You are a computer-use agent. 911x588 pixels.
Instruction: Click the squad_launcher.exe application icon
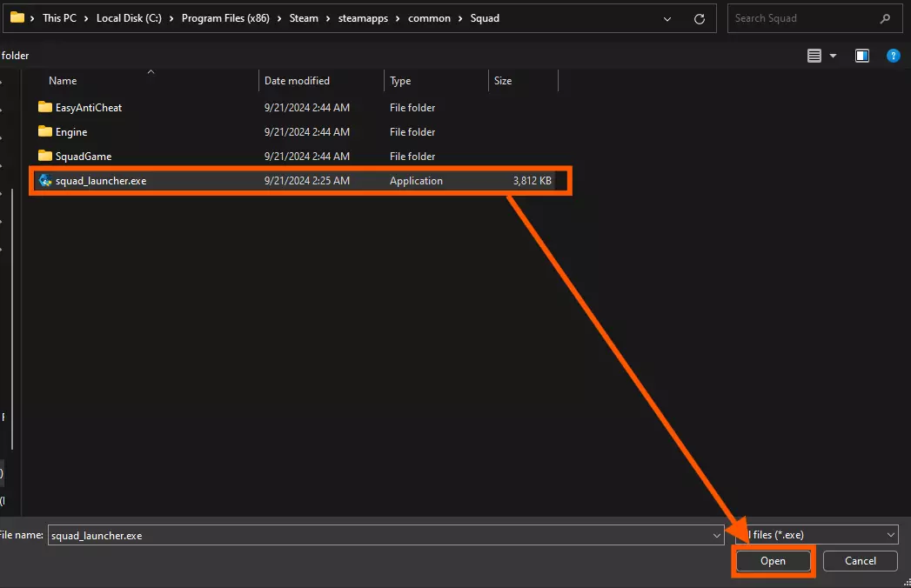pos(44,180)
